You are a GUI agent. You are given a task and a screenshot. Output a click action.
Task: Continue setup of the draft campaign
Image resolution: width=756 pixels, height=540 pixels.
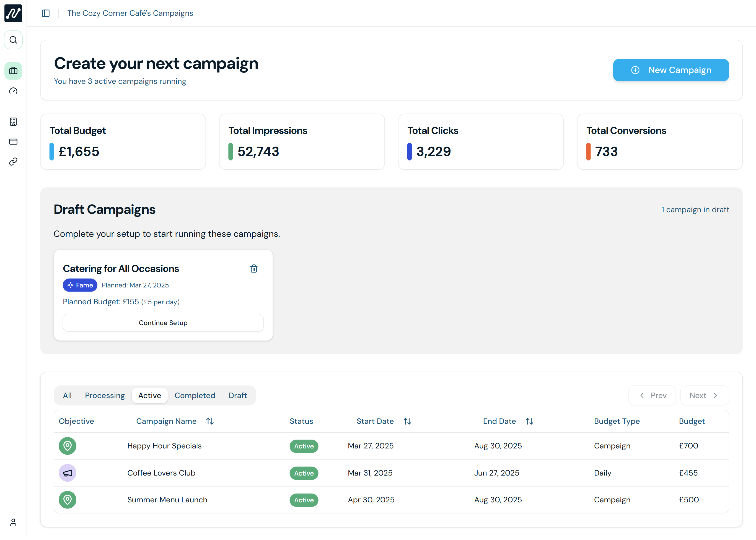tap(163, 323)
